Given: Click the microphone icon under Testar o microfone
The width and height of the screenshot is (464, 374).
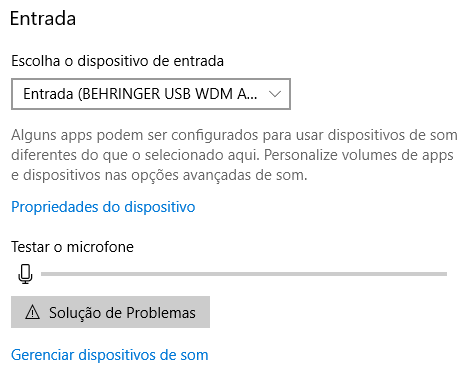Looking at the screenshot, I should (x=25, y=274).
